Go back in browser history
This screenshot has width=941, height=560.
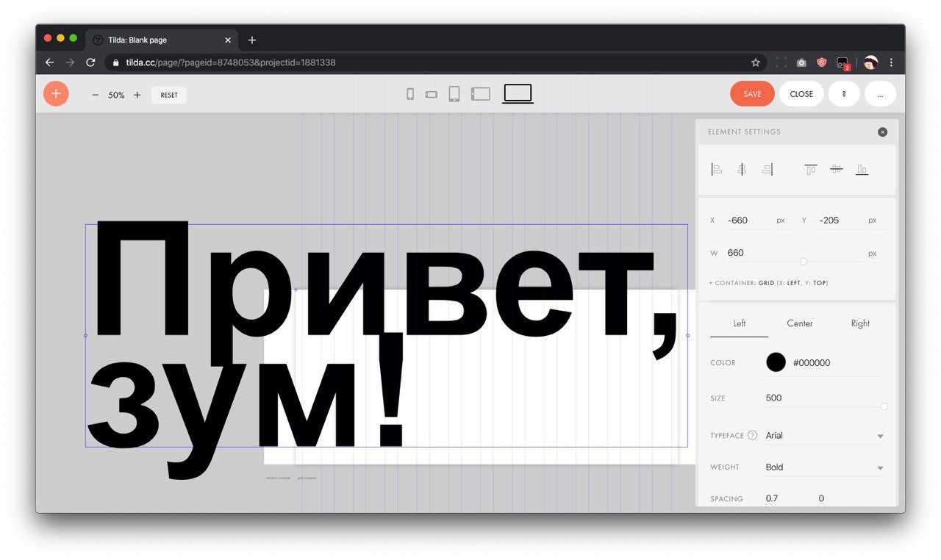(x=49, y=62)
